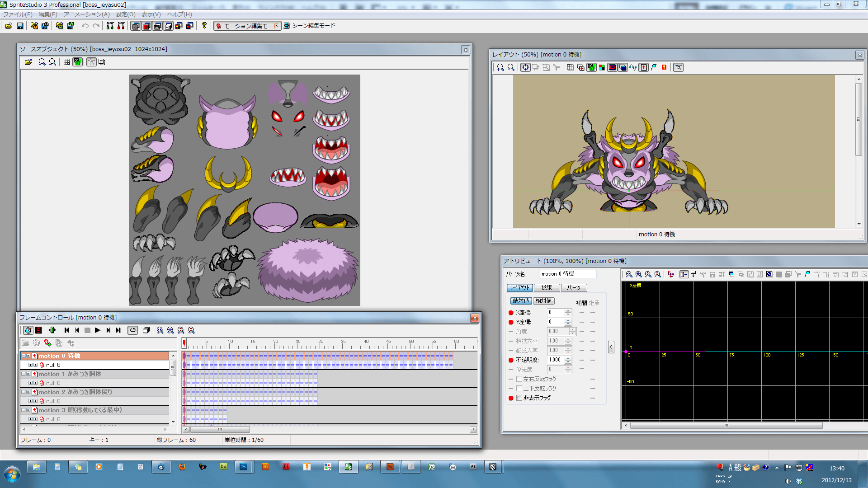Click the Firefox icon in Windows taskbar
The width and height of the screenshot is (868, 488).
point(182,467)
